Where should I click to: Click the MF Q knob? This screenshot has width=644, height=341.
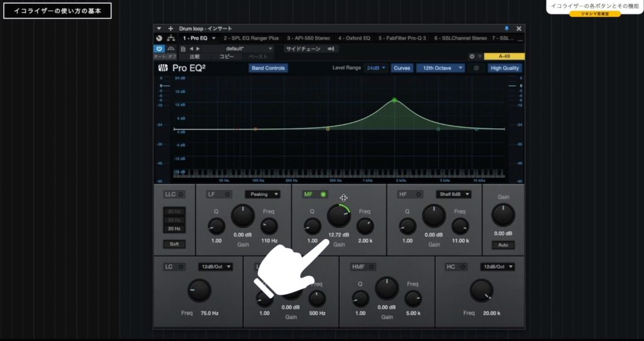pyautogui.click(x=312, y=226)
